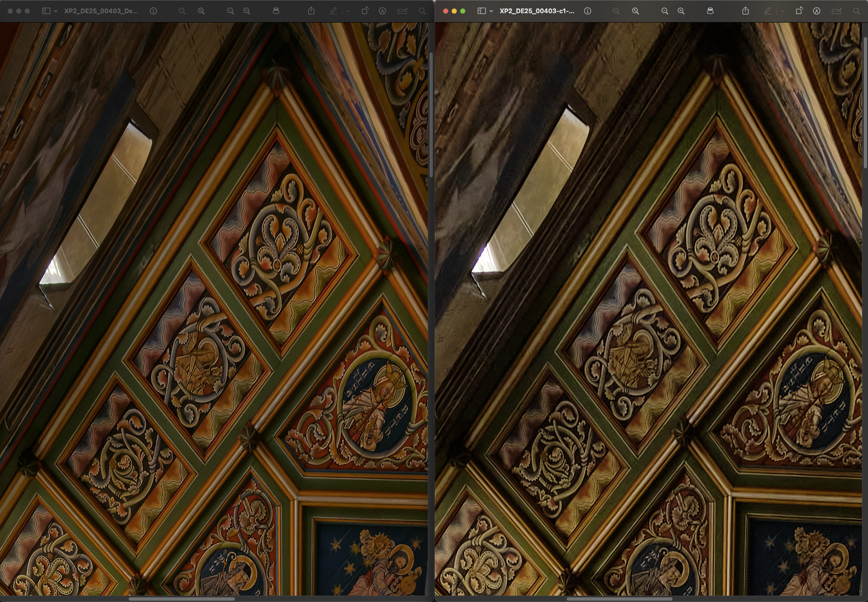
Task: Click title XP2_DE25_00403-c1-... of right window
Action: coord(537,11)
